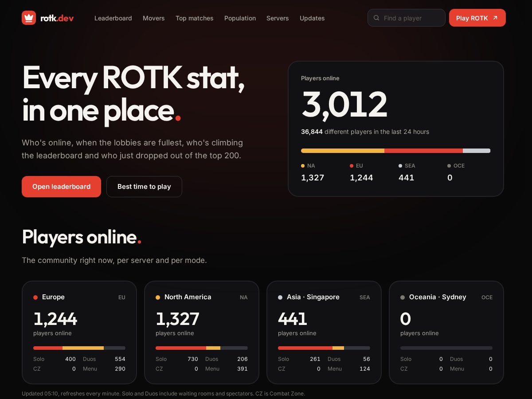
Task: Click Open leaderboard button
Action: (61, 187)
